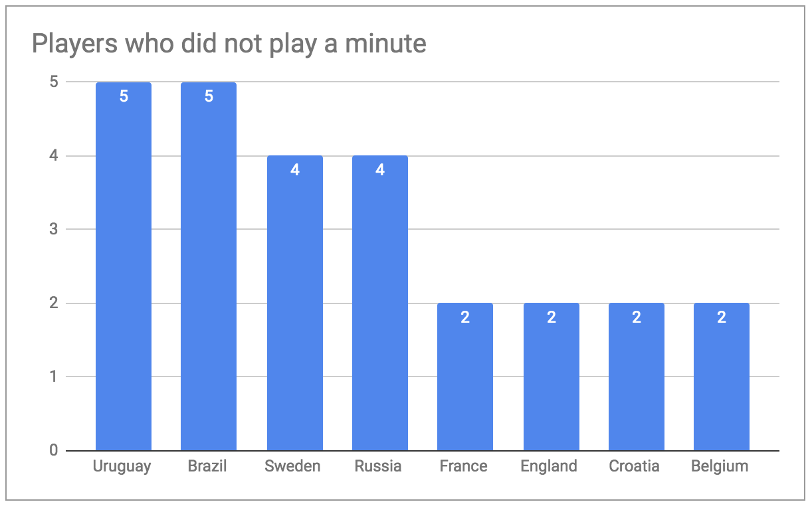Screen dimensions: 812x506
Task: Click the chart title text
Action: 229,44
